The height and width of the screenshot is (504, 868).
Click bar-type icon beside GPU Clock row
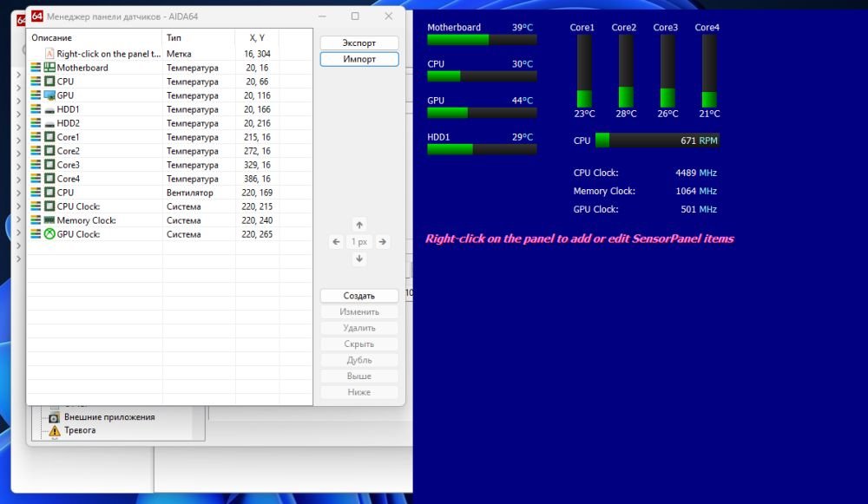pos(36,234)
